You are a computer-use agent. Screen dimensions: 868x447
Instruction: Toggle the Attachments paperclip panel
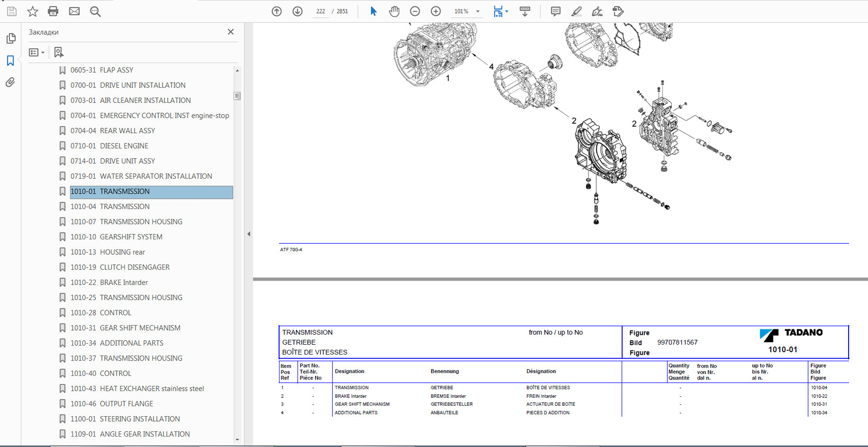tap(10, 82)
